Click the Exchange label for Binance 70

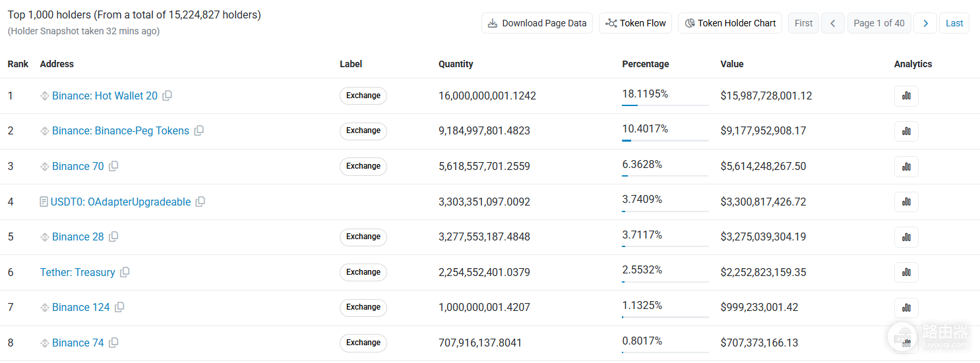click(x=363, y=166)
